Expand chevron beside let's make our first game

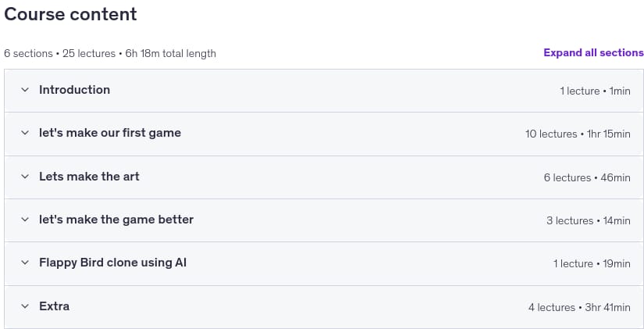point(25,133)
